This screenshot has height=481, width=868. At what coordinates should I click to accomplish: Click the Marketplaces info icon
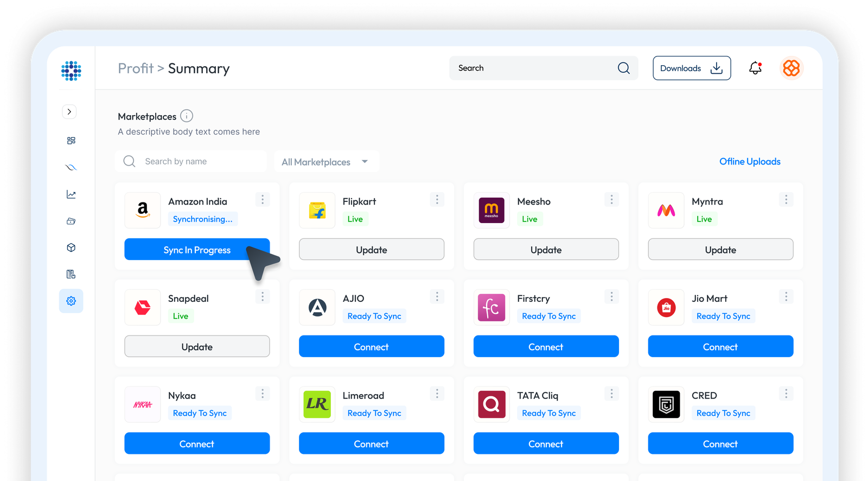pyautogui.click(x=187, y=116)
